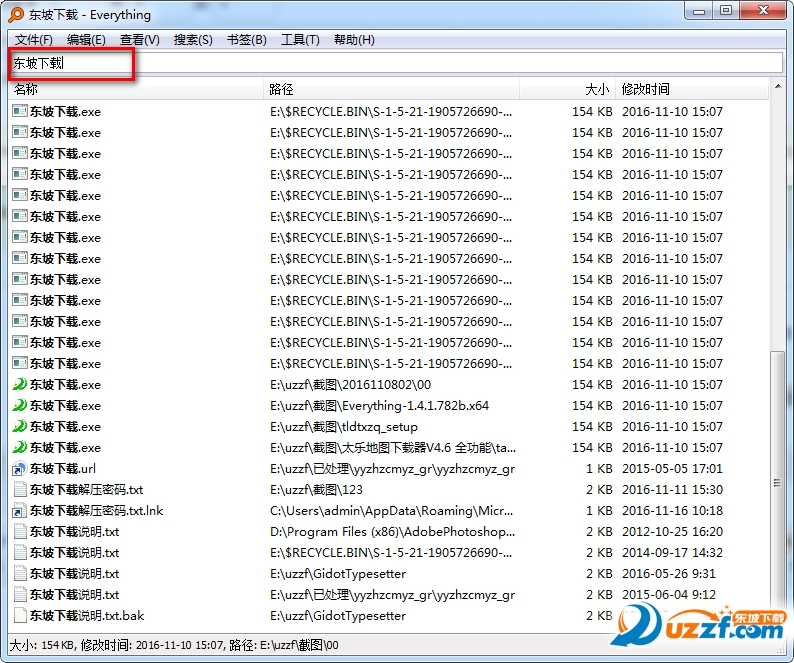Click the search box containing 东坡下载
Image resolution: width=794 pixels, height=663 pixels.
[x=397, y=63]
